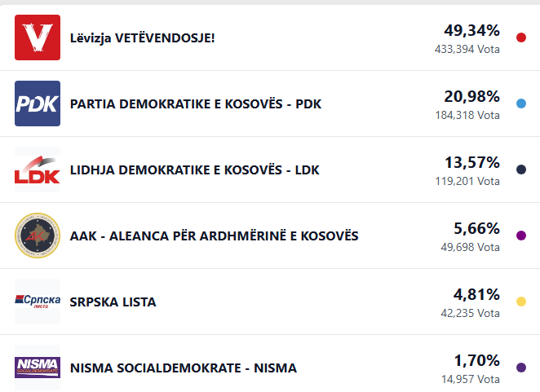Viewport: 540px width, 392px height.
Task: Open Lëvizja VETËVENDOSJE! party name
Action: (x=143, y=37)
